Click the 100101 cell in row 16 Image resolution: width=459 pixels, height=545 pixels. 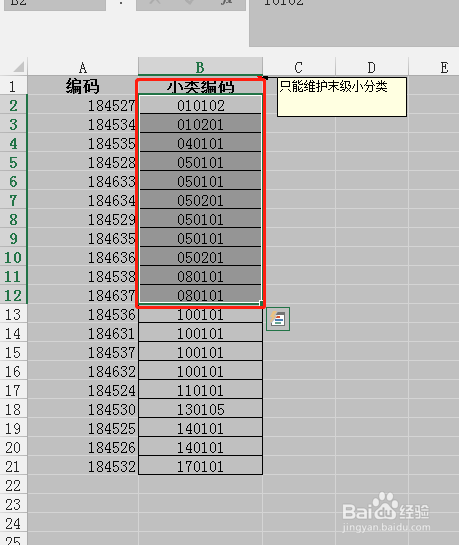(200, 371)
